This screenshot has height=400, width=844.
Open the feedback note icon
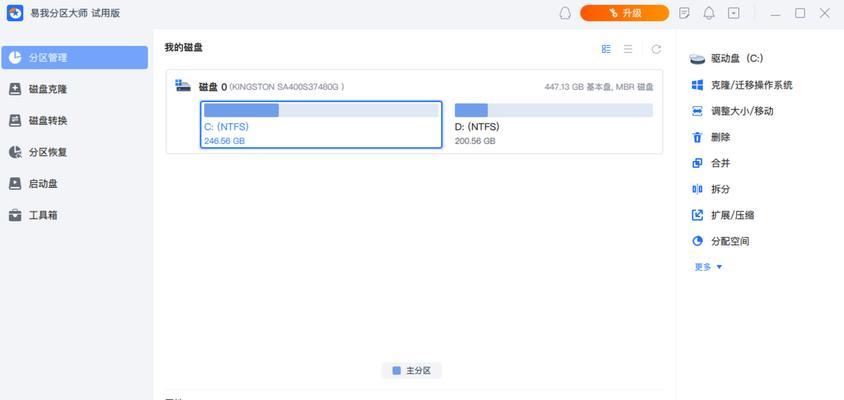[x=684, y=13]
